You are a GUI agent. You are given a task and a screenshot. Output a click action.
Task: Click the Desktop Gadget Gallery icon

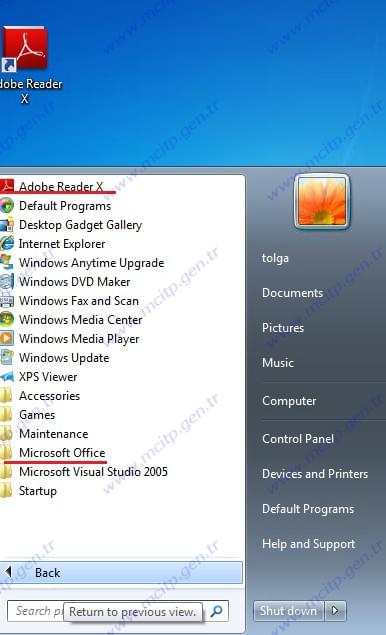[6, 224]
